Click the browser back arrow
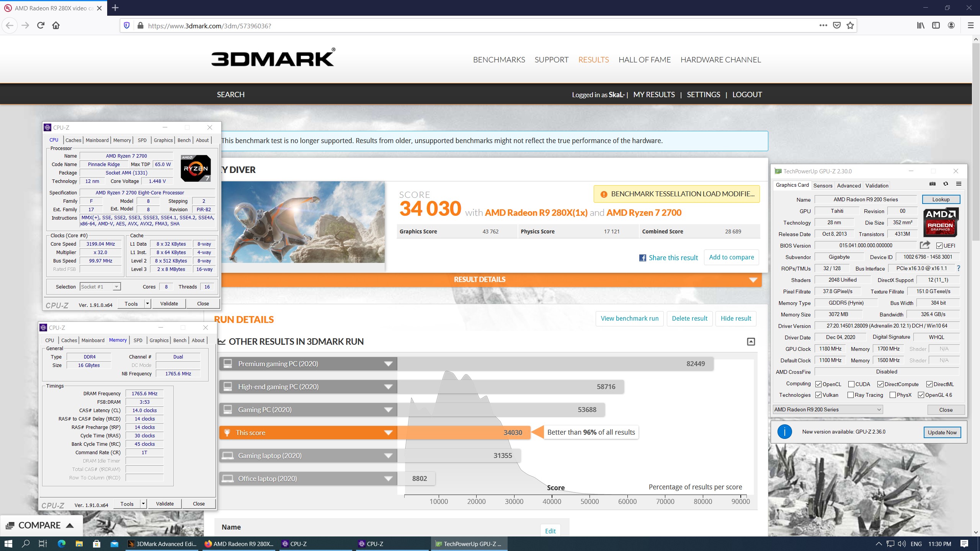Image resolution: width=980 pixels, height=551 pixels. coord(10,26)
